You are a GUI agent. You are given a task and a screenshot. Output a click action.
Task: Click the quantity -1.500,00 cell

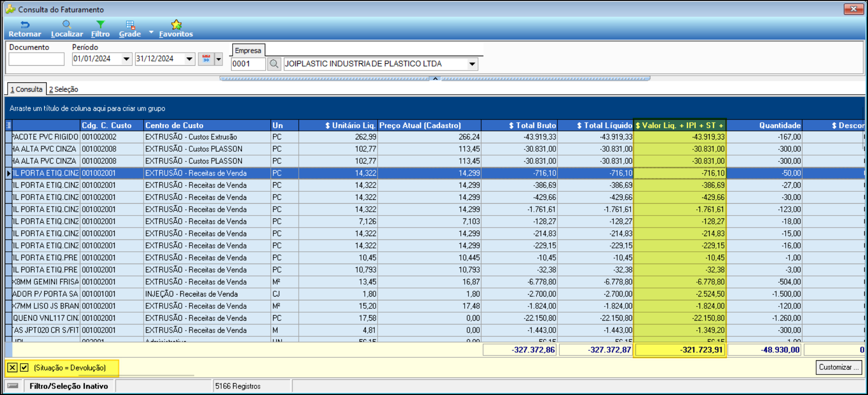tap(764, 294)
